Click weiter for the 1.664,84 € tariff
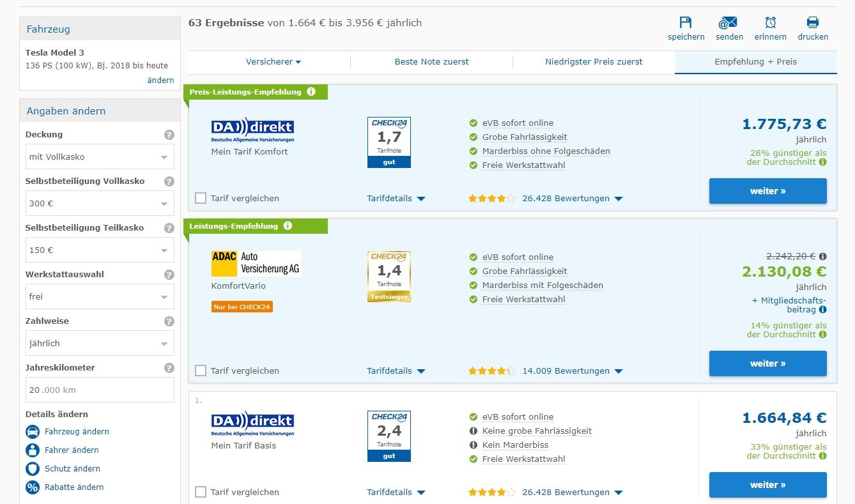 (767, 485)
